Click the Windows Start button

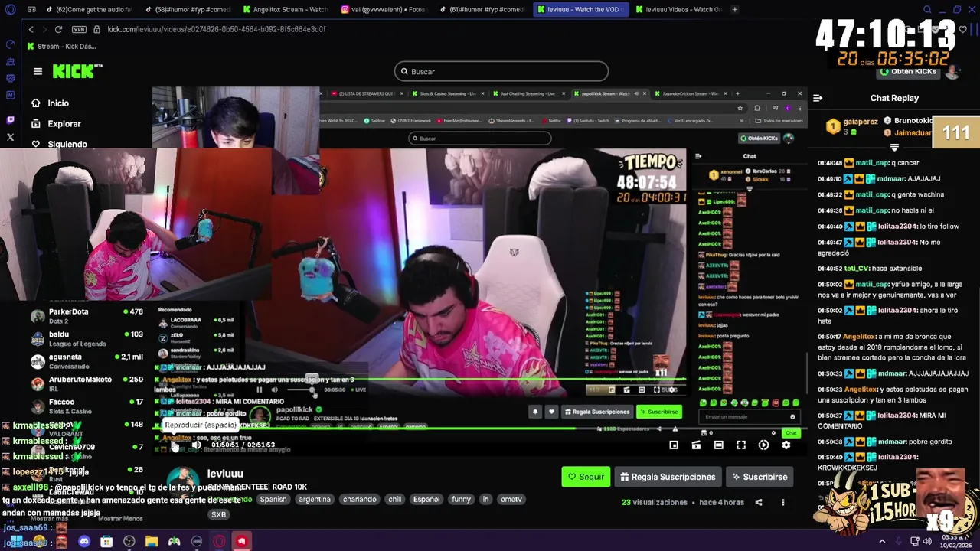[x=16, y=542]
